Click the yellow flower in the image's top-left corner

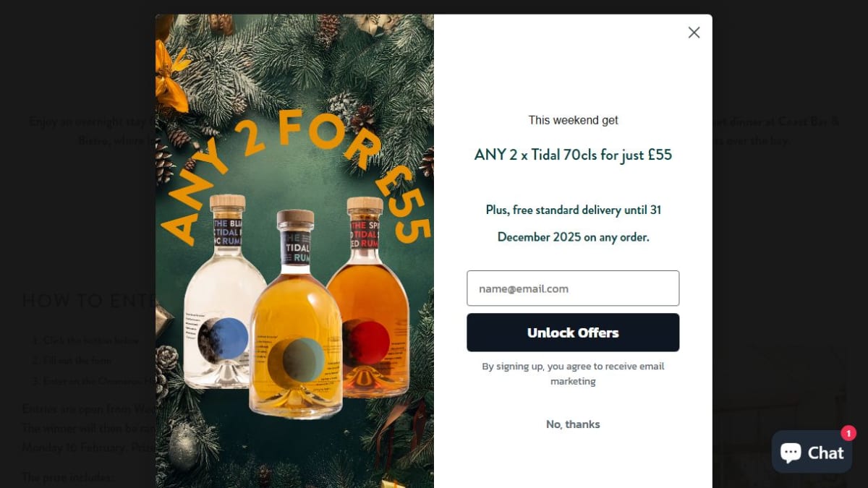(170, 76)
